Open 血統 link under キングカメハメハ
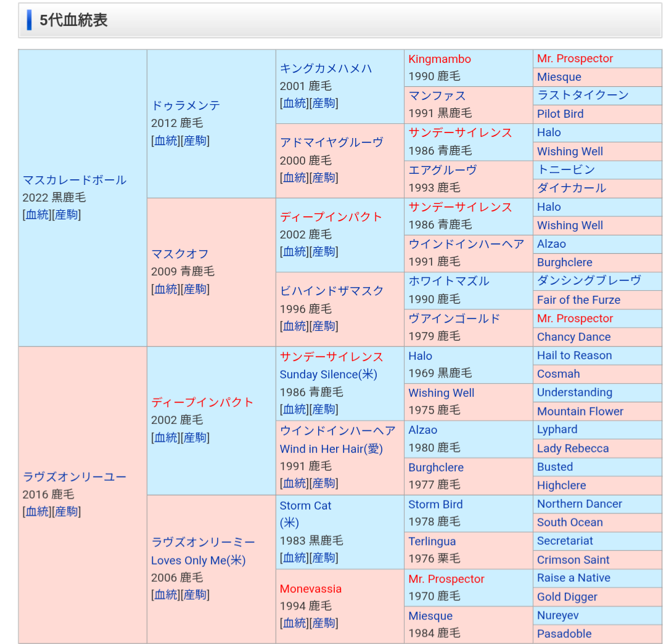This screenshot has height=644, width=666. pyautogui.click(x=295, y=103)
